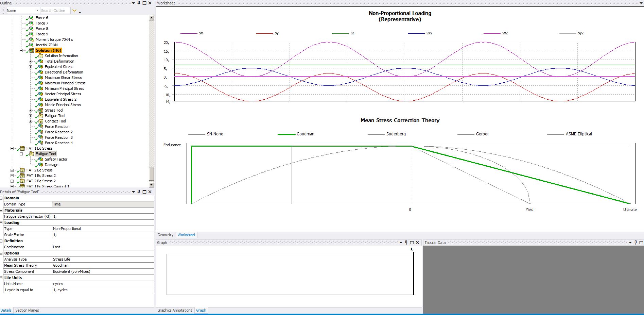
Task: Toggle the pin on the Graph panel
Action: (406, 243)
